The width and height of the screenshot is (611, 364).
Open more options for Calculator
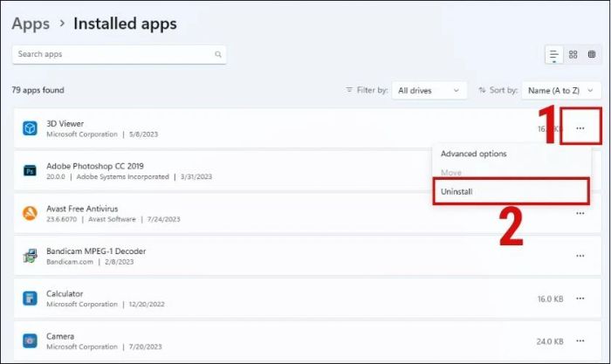click(580, 299)
